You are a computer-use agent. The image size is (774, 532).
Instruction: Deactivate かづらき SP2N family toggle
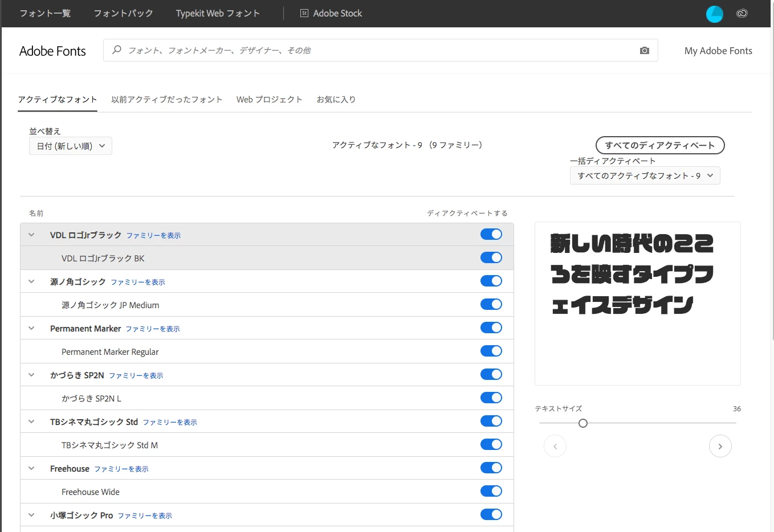(491, 374)
